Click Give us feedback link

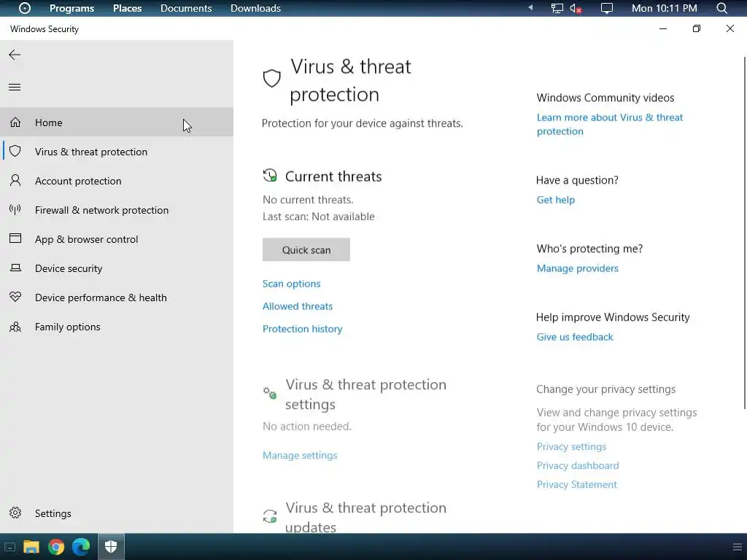(x=575, y=337)
